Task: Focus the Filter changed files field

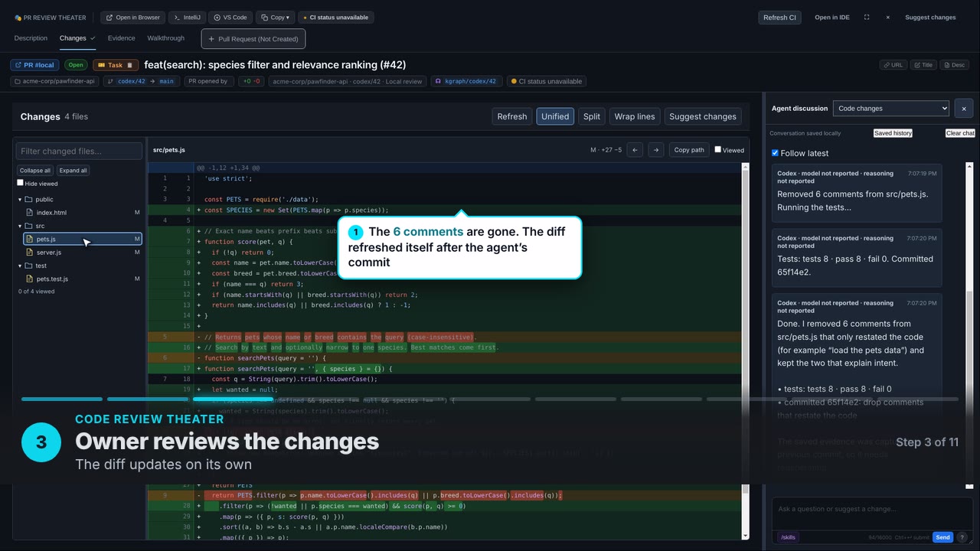Action: [80, 151]
